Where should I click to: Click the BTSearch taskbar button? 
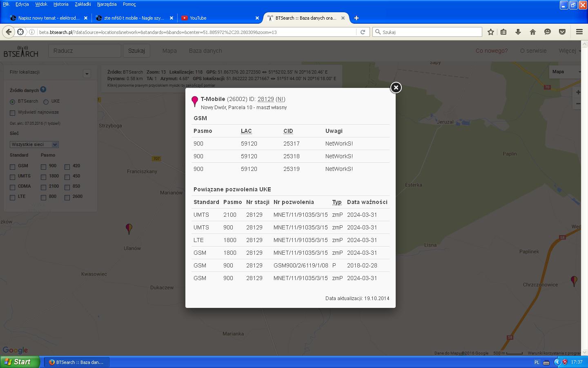pyautogui.click(x=77, y=362)
